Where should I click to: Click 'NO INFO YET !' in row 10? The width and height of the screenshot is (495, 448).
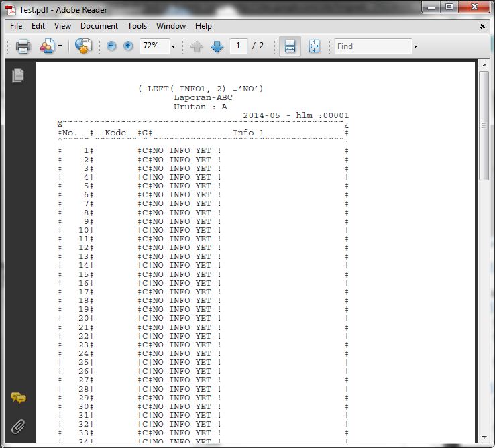click(187, 230)
